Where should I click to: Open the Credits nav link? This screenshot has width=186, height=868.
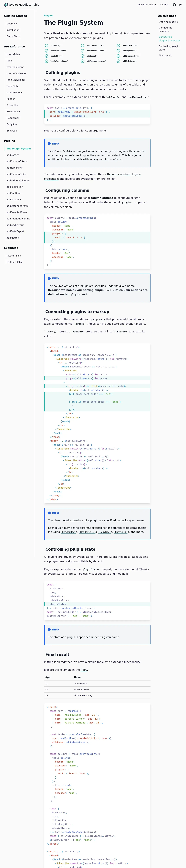(x=164, y=5)
